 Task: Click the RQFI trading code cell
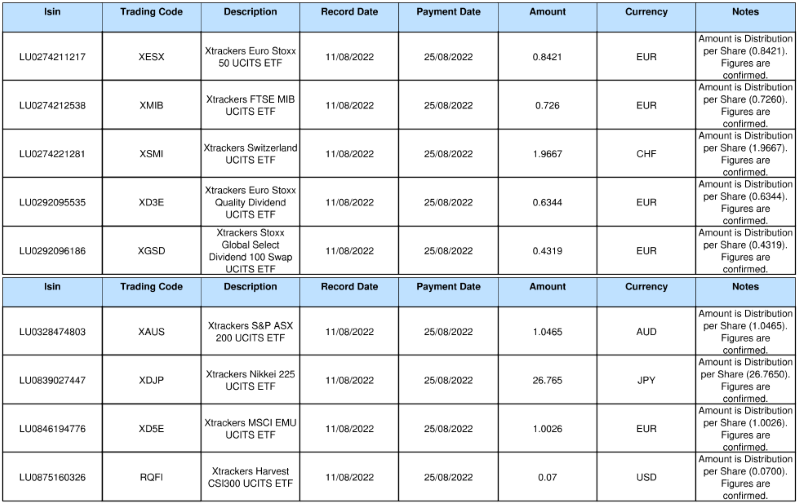(x=152, y=477)
